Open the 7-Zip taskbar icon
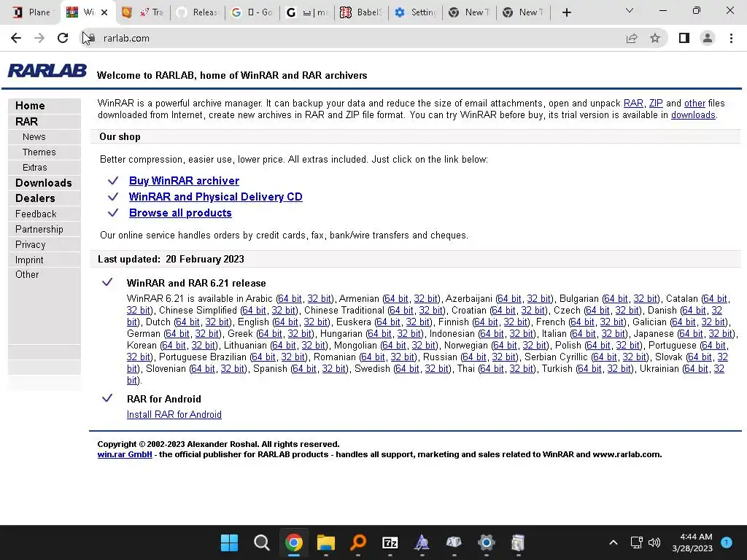Viewport: 747px width, 560px height. (x=390, y=542)
